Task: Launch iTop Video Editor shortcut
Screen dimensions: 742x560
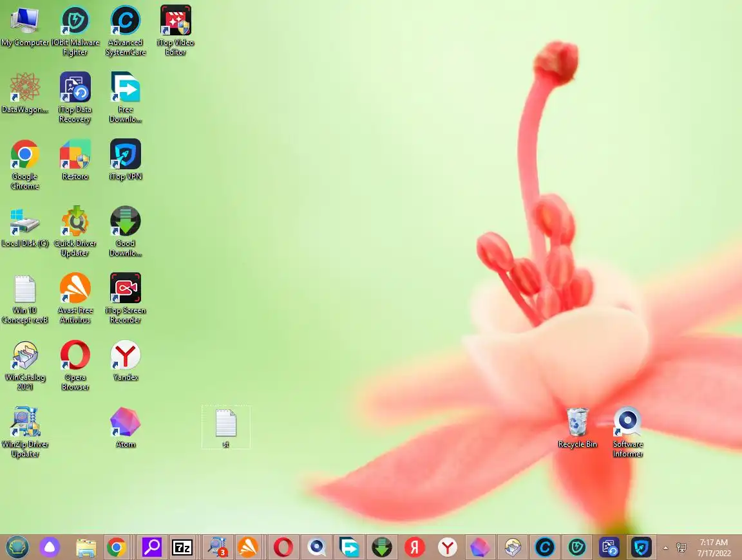Action: (x=176, y=31)
